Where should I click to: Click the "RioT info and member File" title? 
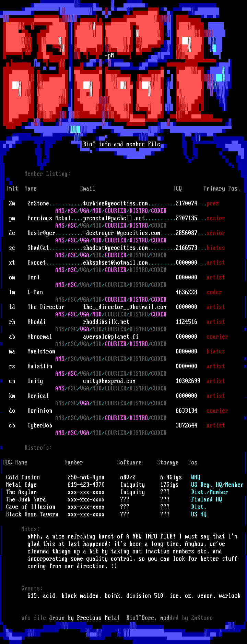point(121,144)
